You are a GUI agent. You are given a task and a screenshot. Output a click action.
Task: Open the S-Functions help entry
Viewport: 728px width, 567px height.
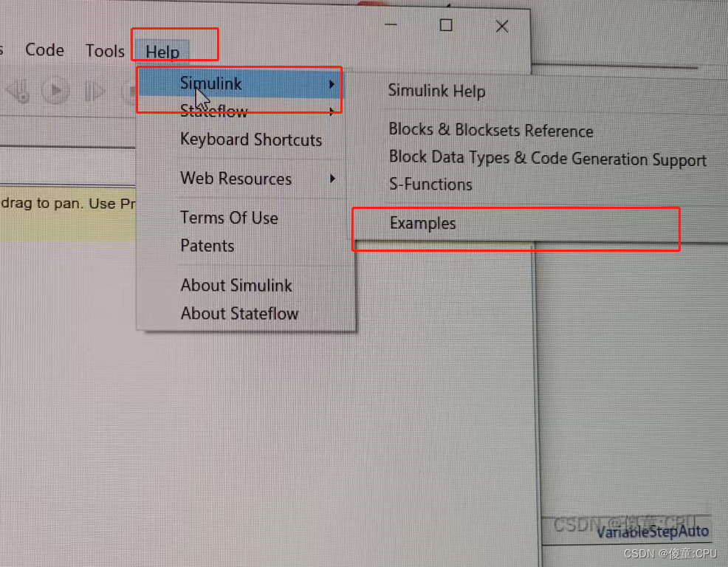430,185
